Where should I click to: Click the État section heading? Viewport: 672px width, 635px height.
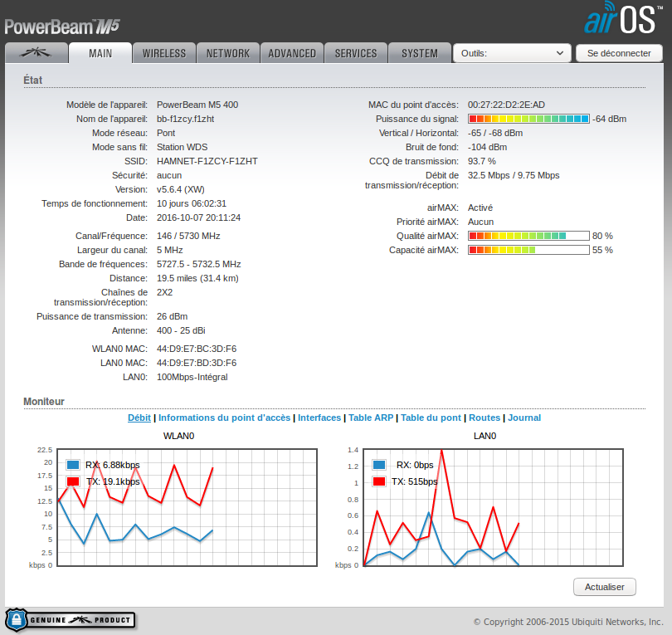pyautogui.click(x=33, y=81)
